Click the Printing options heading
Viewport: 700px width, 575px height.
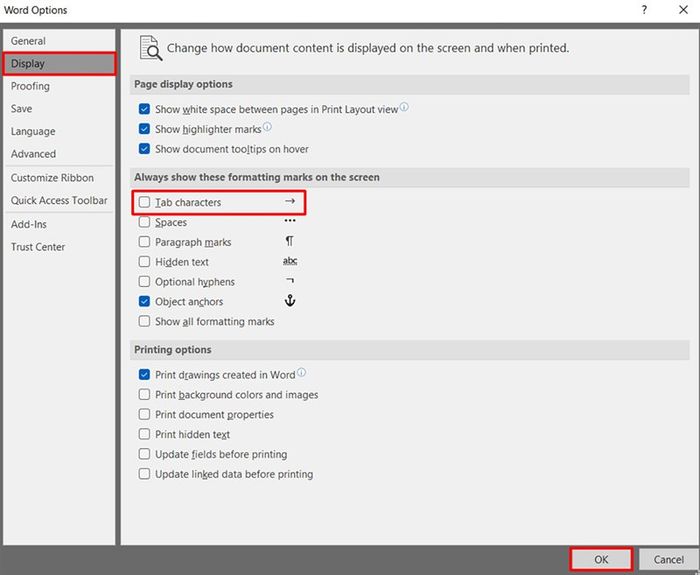tap(173, 350)
